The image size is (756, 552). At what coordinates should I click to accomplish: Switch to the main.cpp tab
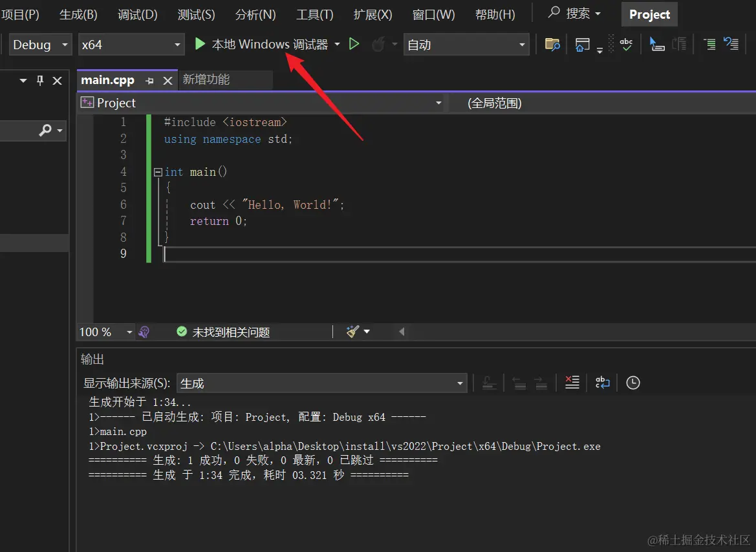pos(107,80)
